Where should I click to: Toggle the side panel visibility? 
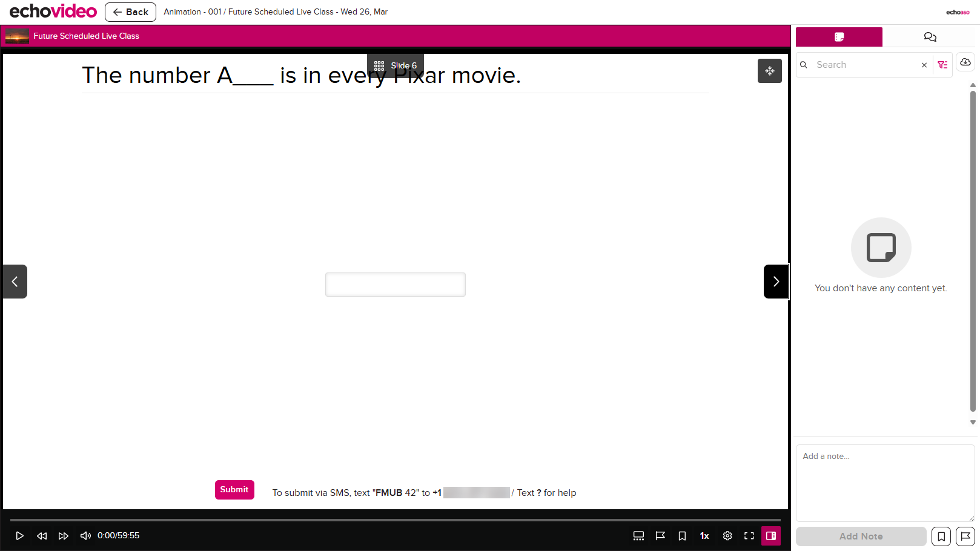771,536
